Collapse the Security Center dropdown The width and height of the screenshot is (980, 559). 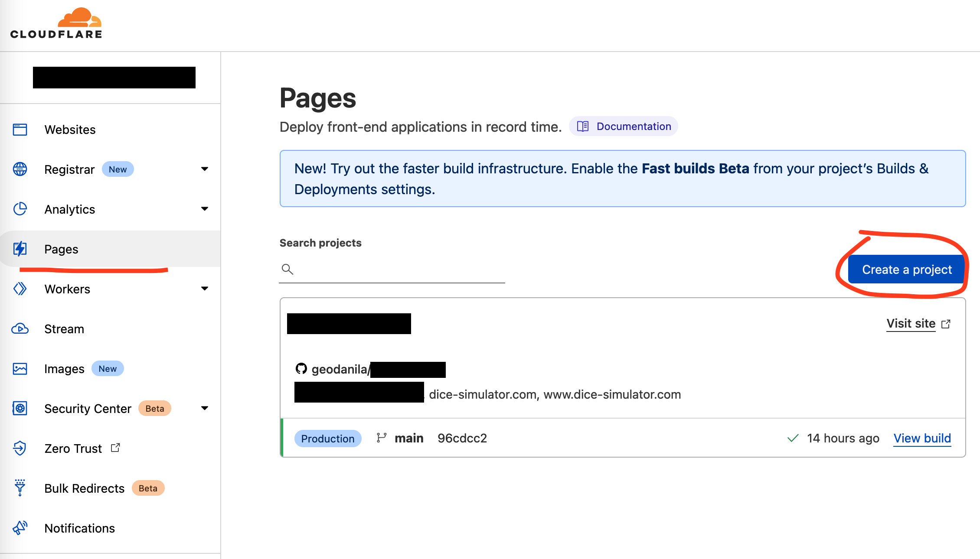coord(205,408)
